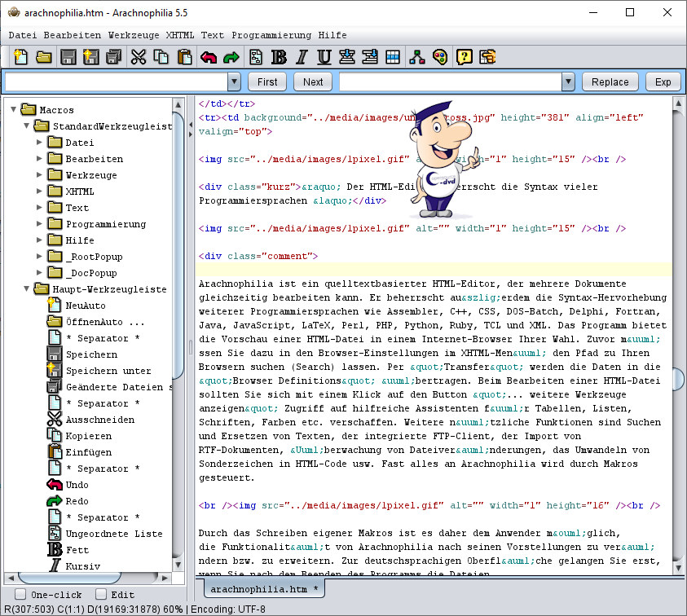Click the New document toolbar icon

coord(20,57)
